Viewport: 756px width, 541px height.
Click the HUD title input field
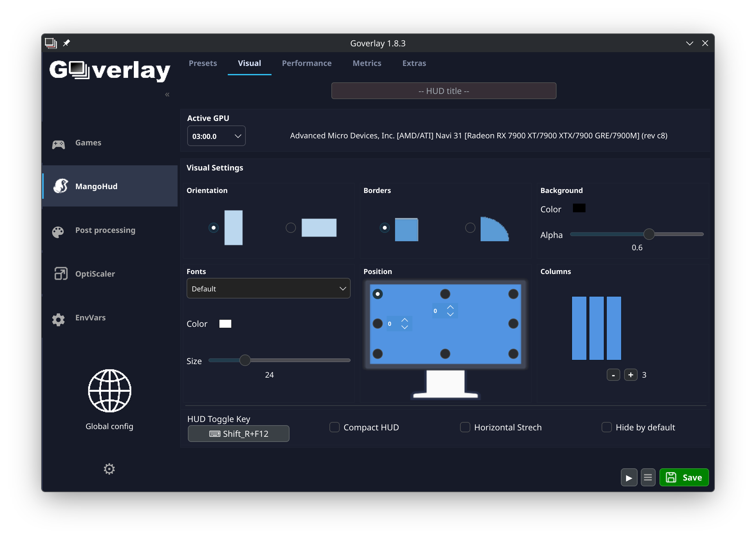[444, 91]
